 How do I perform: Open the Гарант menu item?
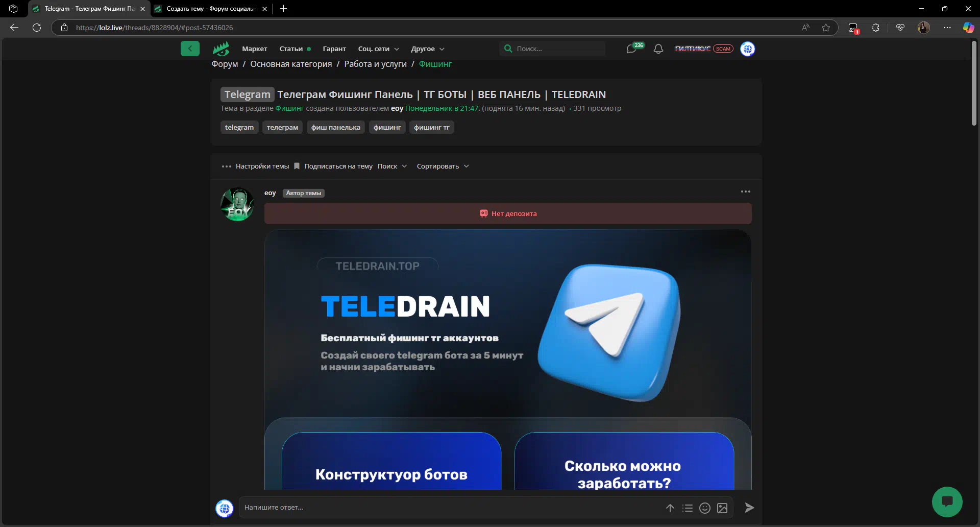(334, 49)
